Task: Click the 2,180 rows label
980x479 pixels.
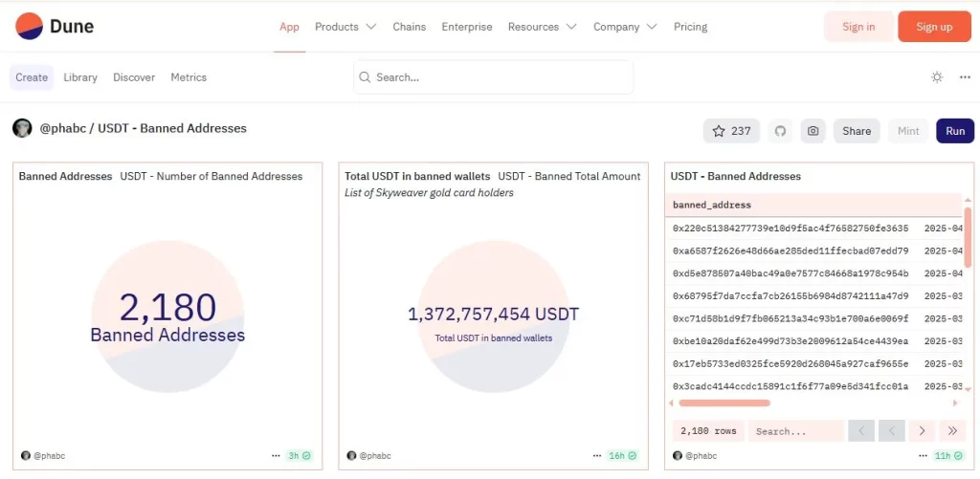Action: pos(708,431)
